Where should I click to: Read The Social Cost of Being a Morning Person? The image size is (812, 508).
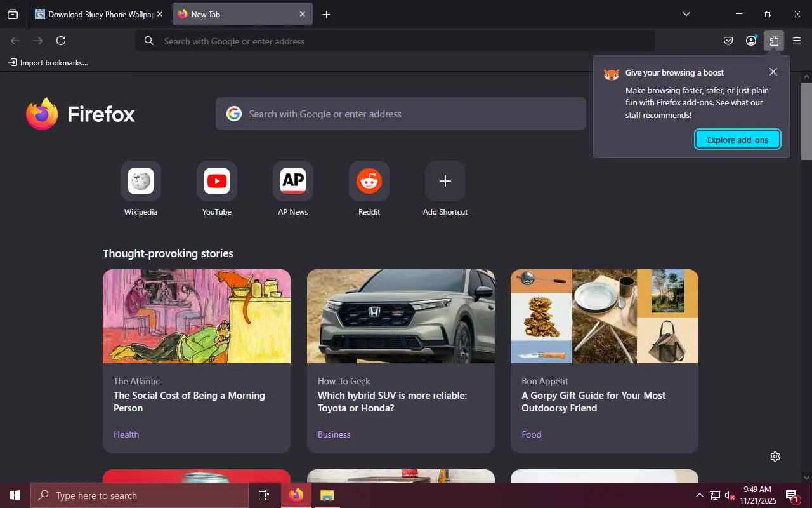(189, 401)
